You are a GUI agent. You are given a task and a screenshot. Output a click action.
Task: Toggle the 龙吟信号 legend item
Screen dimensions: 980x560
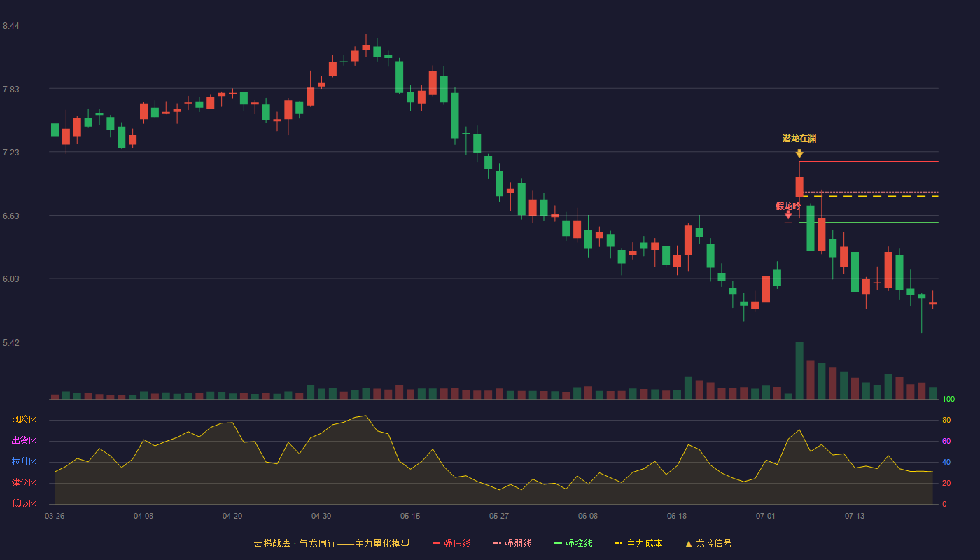point(708,543)
